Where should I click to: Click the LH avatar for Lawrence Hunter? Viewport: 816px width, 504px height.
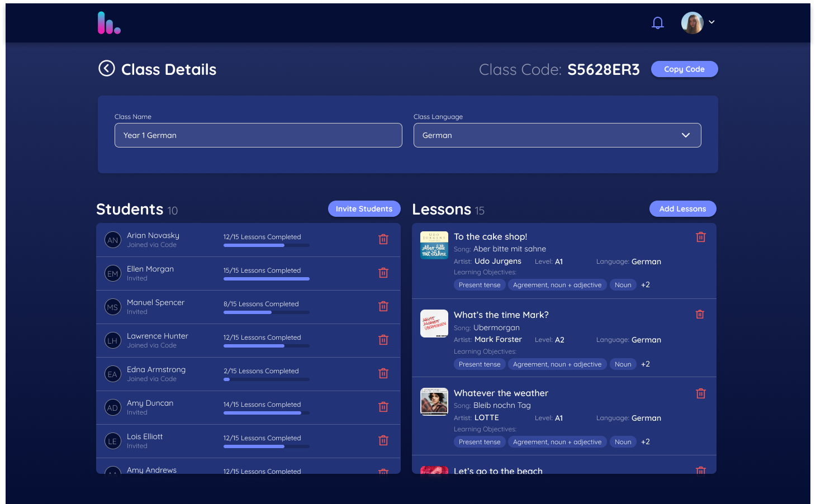tap(113, 340)
